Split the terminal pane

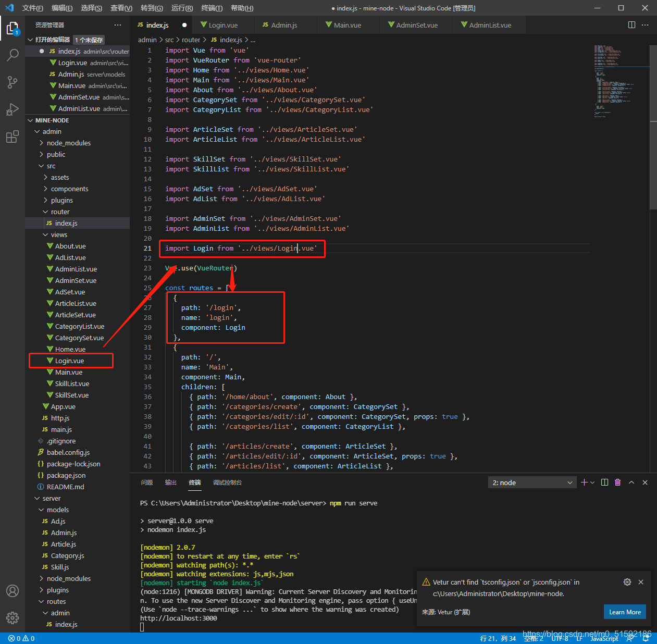(604, 482)
